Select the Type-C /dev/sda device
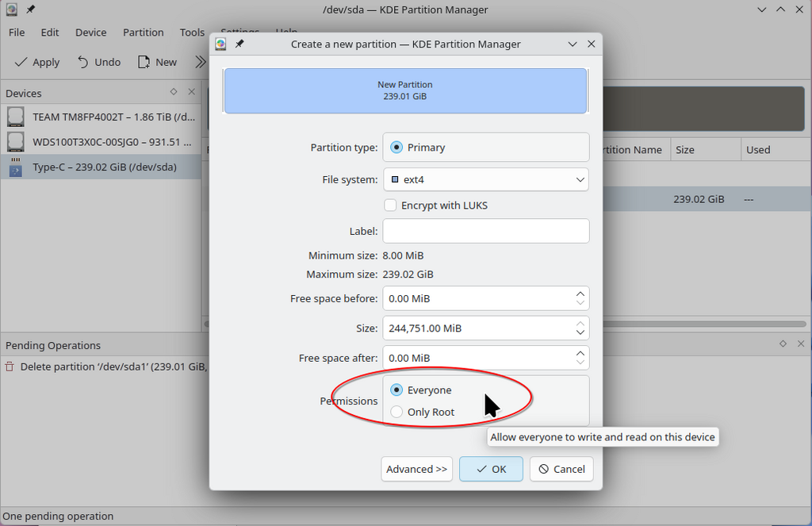This screenshot has width=812, height=526. click(x=101, y=167)
